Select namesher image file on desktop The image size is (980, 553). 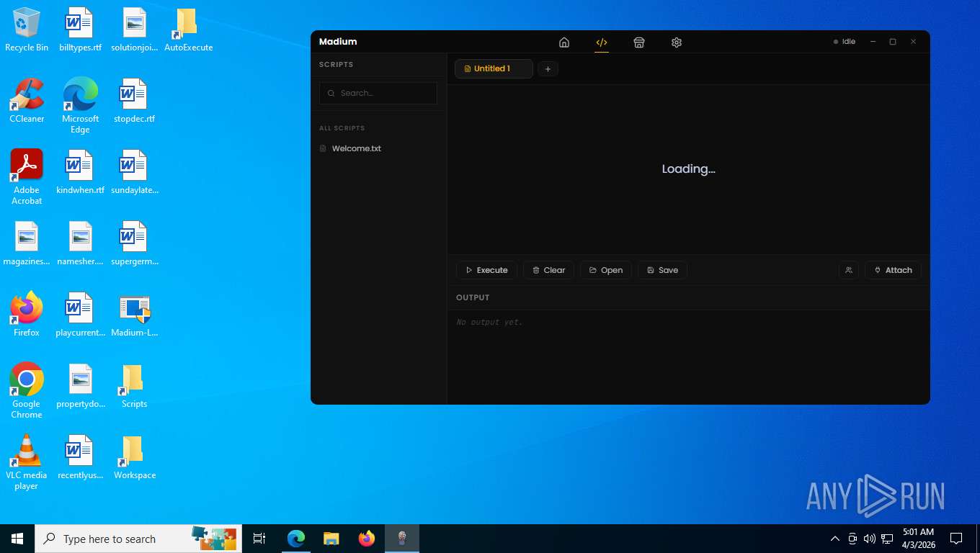pyautogui.click(x=80, y=243)
